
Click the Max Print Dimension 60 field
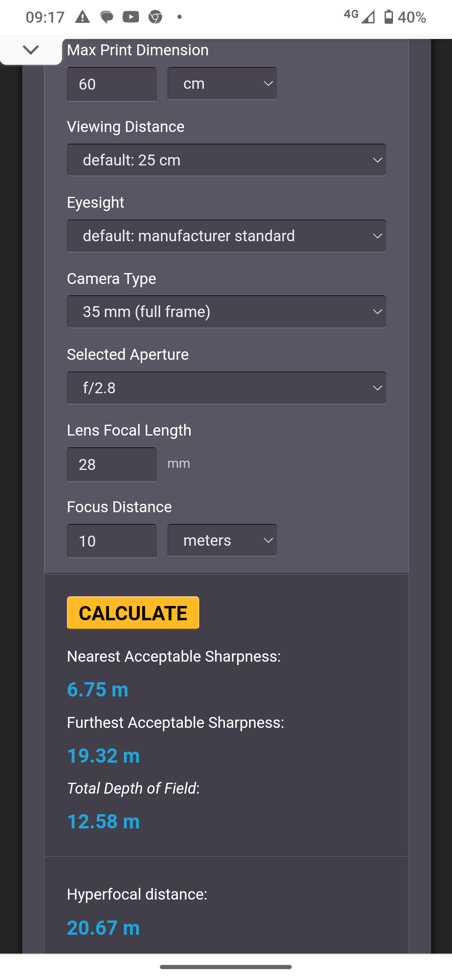[112, 84]
